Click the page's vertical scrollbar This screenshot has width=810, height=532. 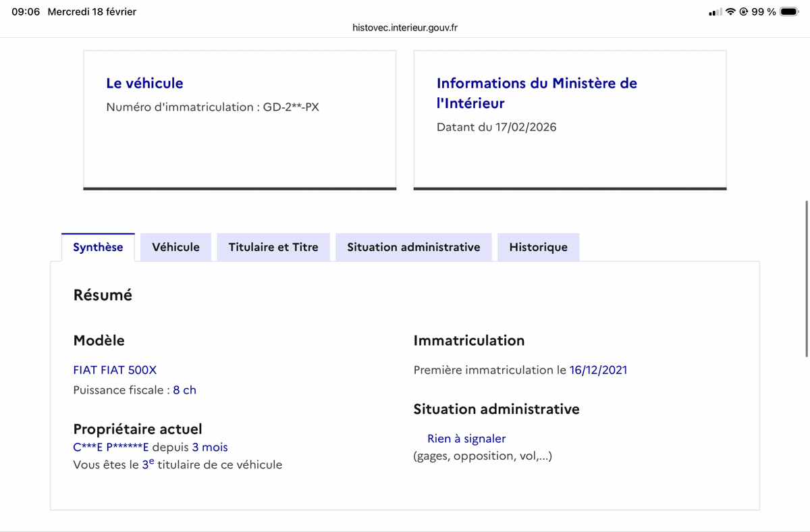[x=807, y=278]
